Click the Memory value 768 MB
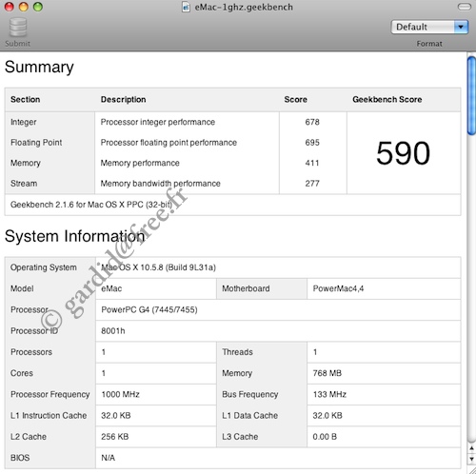This screenshot has width=476, height=474. pos(327,373)
